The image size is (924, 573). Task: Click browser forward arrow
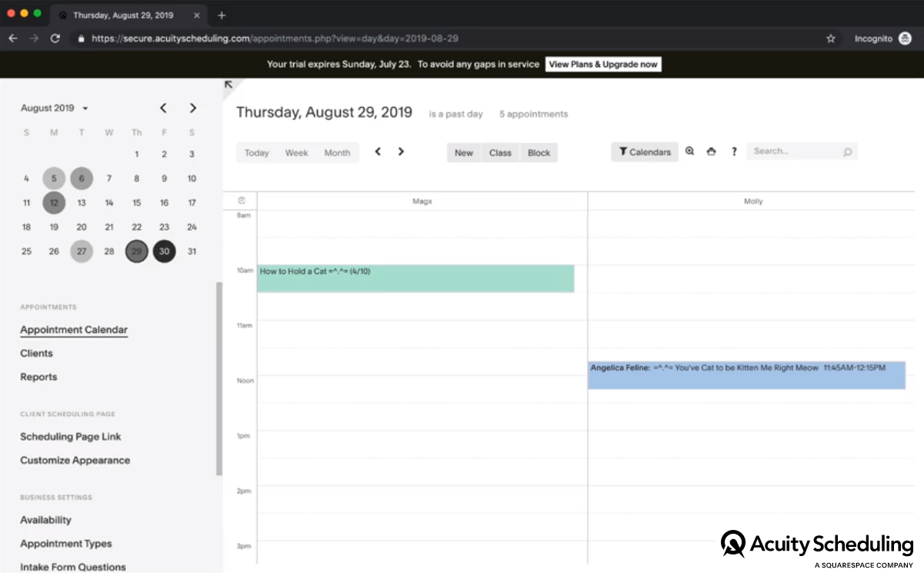[x=34, y=38]
